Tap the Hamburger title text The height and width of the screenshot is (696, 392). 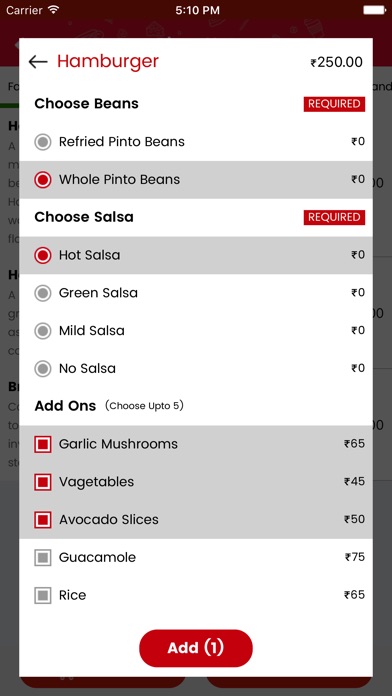pos(108,62)
